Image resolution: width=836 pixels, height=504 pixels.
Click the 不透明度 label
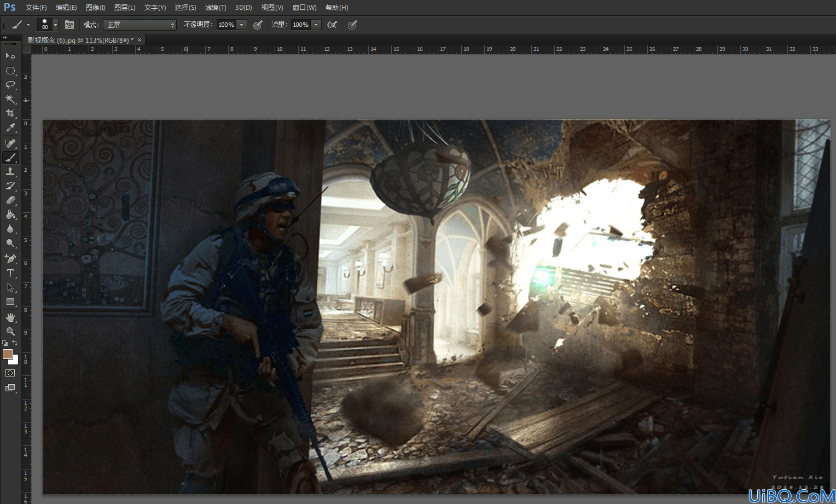tap(198, 25)
